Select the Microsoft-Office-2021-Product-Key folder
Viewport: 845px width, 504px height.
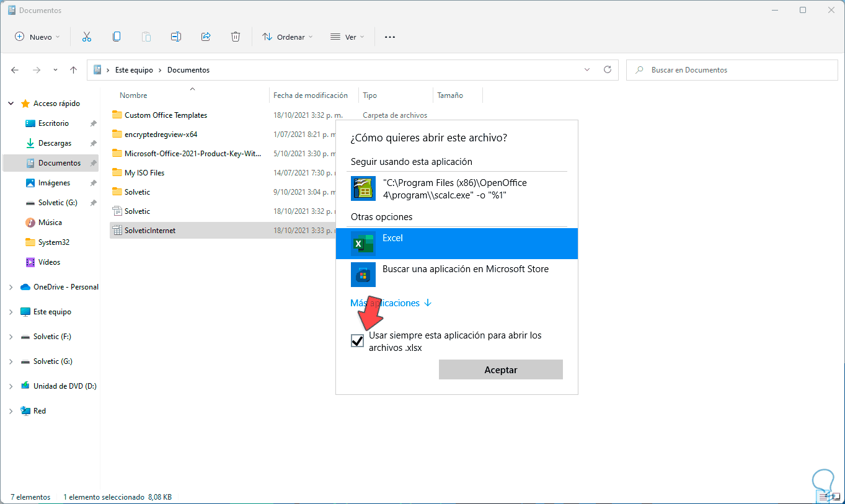point(193,154)
